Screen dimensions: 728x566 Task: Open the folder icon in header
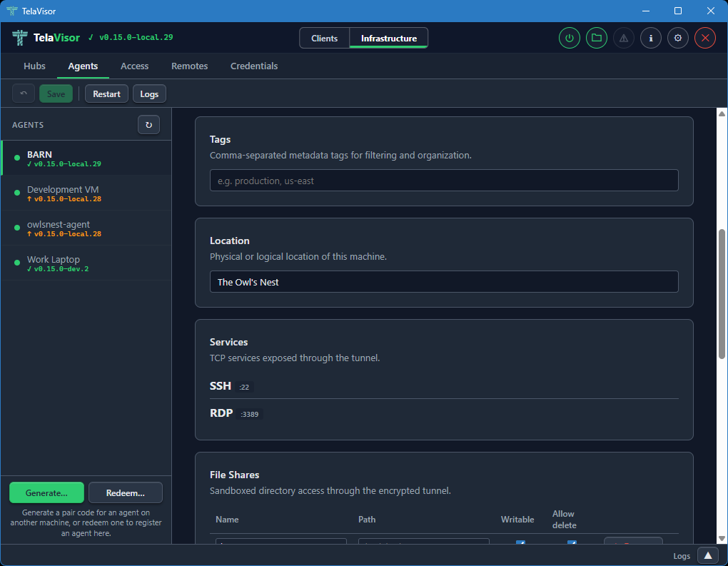coord(597,38)
